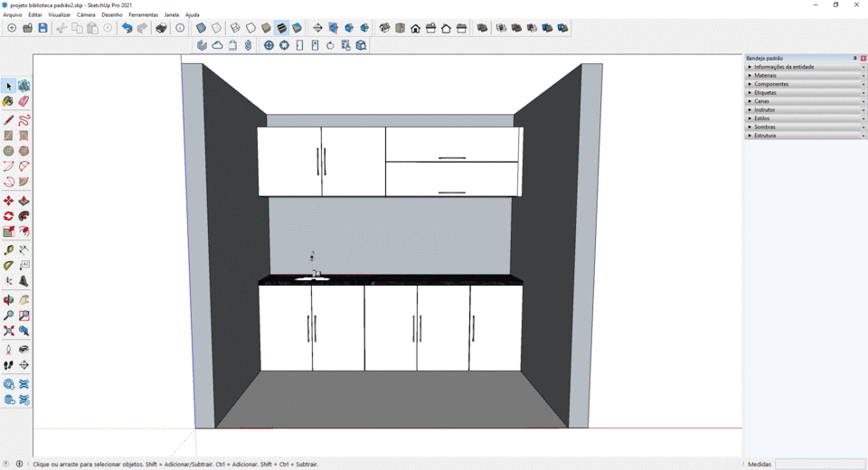Activate the Push/Pull tool
The height and width of the screenshot is (470, 868).
click(24, 201)
